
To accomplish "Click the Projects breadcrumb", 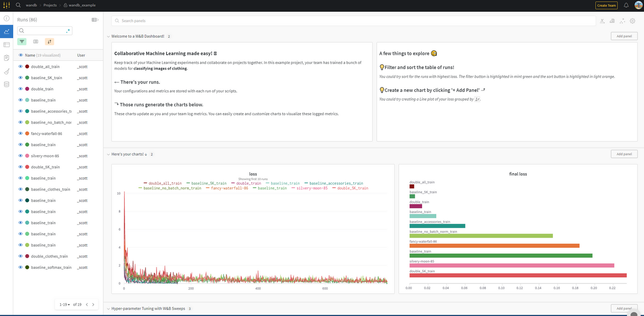I will click(x=50, y=5).
